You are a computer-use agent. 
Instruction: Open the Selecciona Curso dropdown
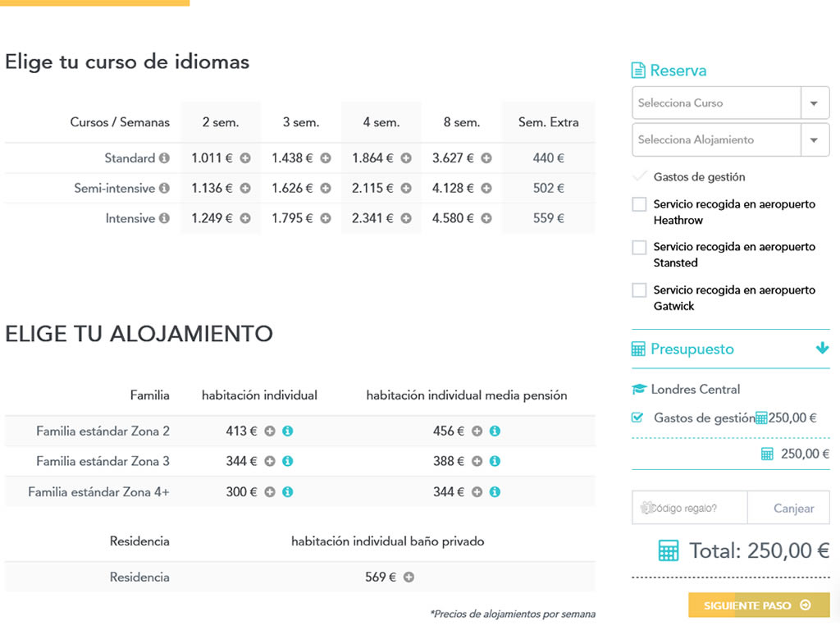point(814,103)
